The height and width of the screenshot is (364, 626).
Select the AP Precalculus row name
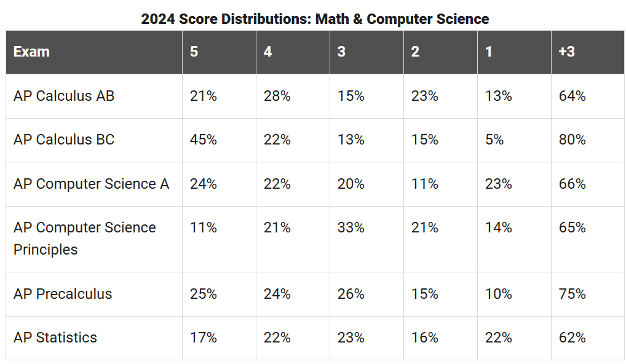click(x=63, y=294)
